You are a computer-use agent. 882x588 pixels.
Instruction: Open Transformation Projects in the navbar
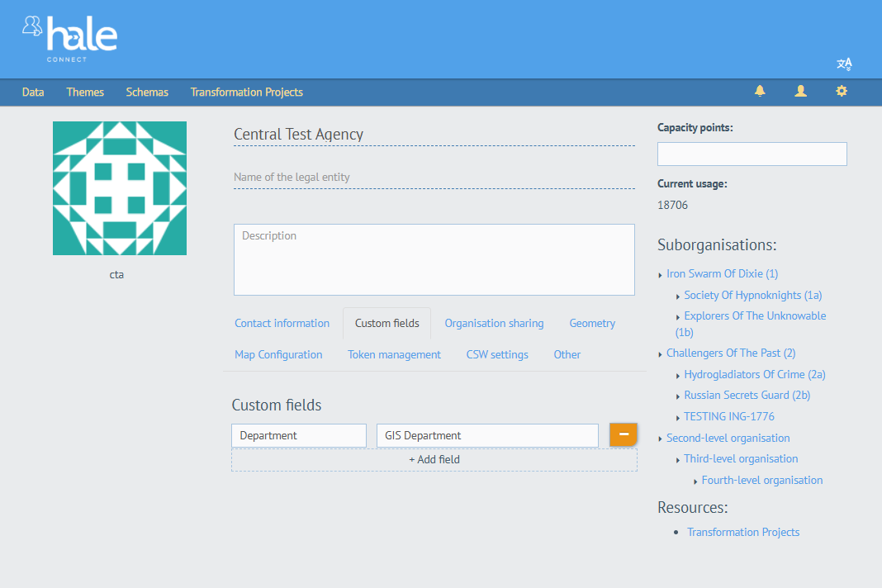click(x=246, y=92)
